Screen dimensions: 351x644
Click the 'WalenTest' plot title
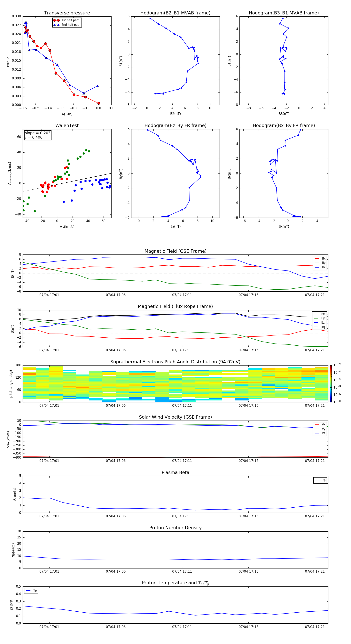(x=67, y=125)
